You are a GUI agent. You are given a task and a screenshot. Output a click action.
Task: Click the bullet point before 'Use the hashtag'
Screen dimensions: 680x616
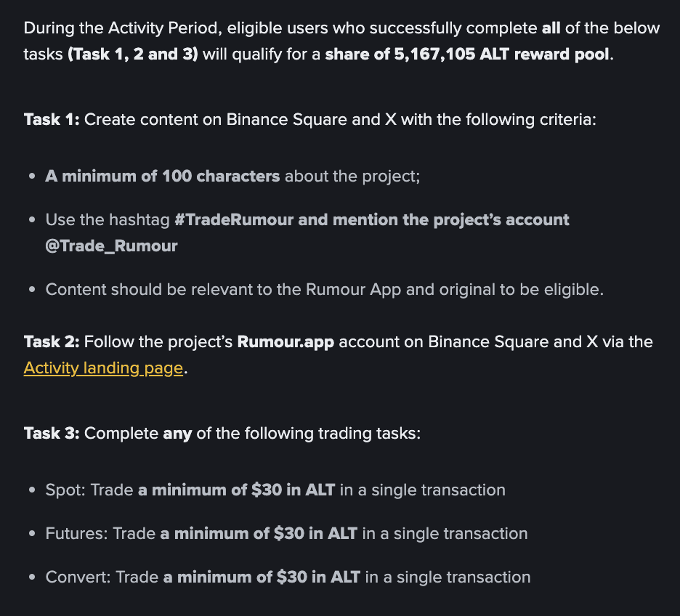click(x=32, y=220)
